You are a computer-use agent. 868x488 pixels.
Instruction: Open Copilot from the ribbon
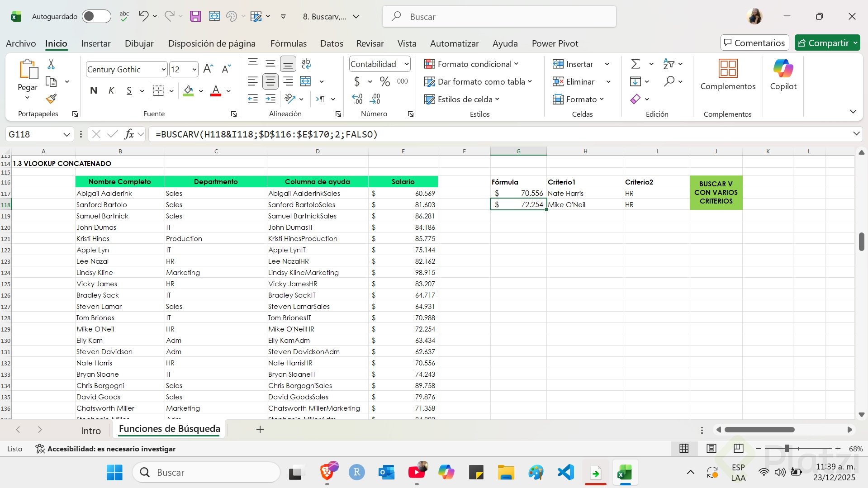pyautogui.click(x=783, y=75)
